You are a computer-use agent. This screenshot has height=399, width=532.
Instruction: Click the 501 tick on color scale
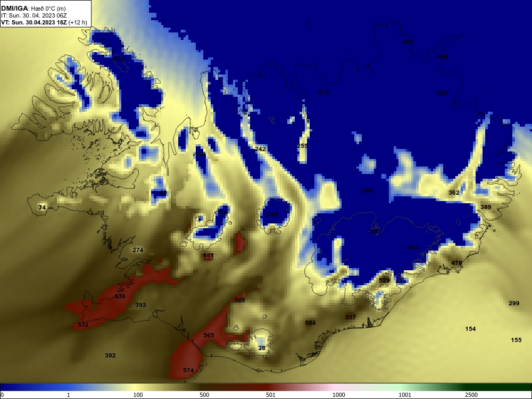271,395
